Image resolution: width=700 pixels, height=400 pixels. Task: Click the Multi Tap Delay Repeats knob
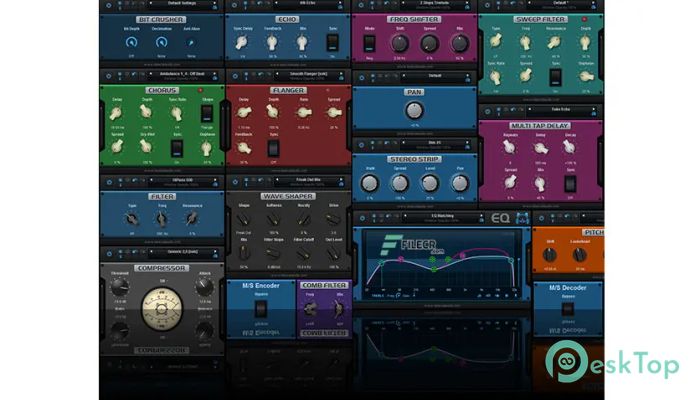pos(509,147)
